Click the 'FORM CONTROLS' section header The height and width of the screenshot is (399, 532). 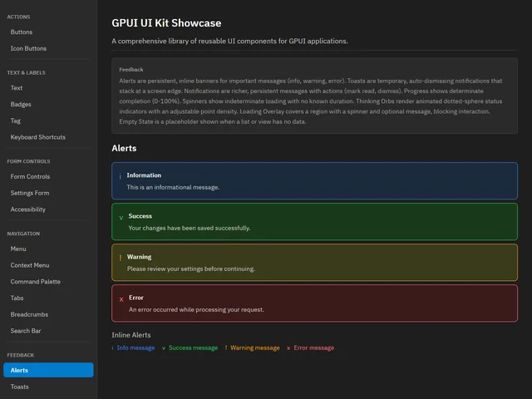(28, 161)
